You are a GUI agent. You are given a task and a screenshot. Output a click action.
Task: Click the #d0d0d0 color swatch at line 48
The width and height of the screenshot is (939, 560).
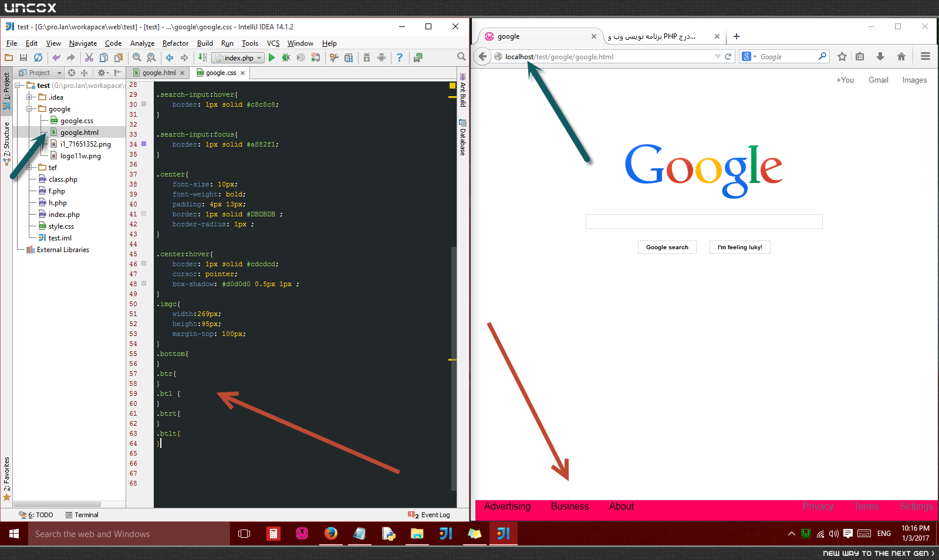coord(144,283)
